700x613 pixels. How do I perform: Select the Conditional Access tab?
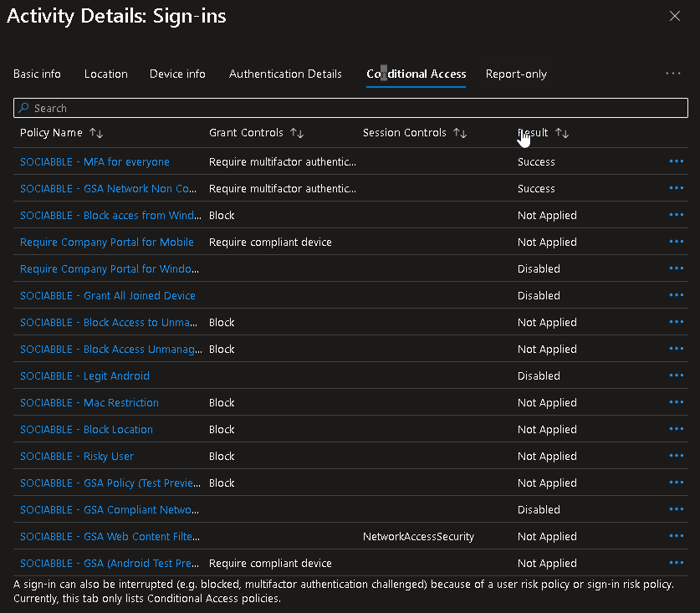pos(416,74)
